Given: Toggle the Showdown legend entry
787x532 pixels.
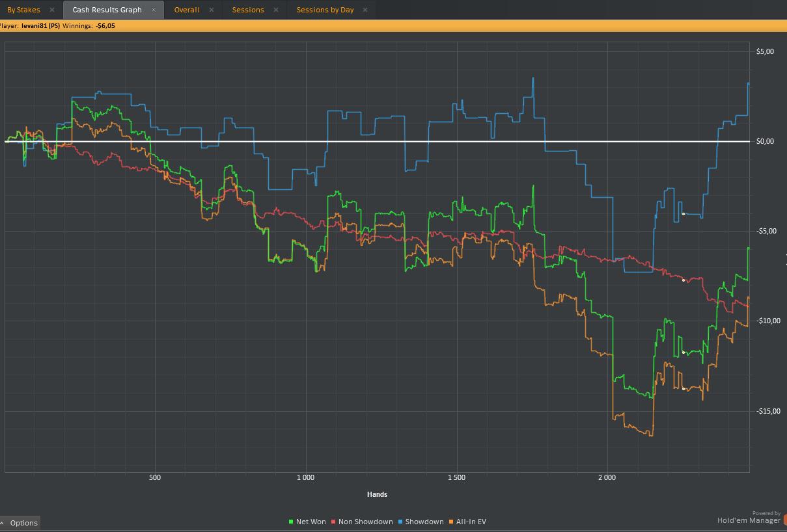Looking at the screenshot, I should click(421, 522).
